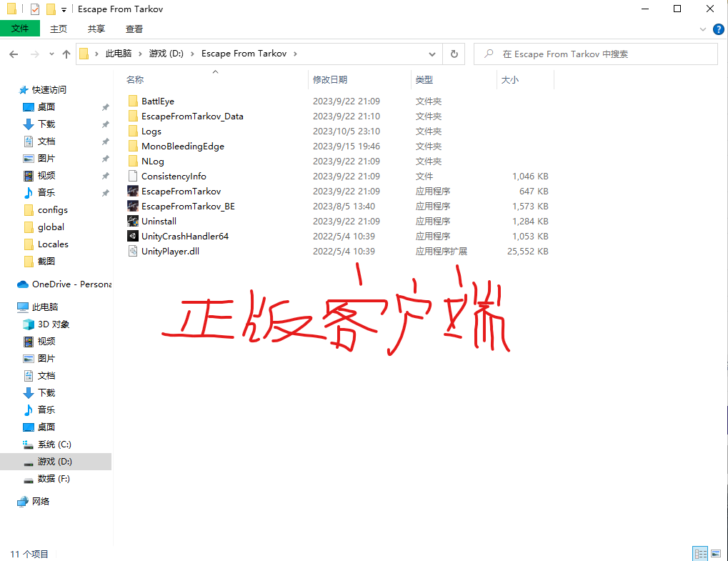Open the configs folder in the sidebar
Viewport: 728px width, 561px height.
[x=46, y=210]
